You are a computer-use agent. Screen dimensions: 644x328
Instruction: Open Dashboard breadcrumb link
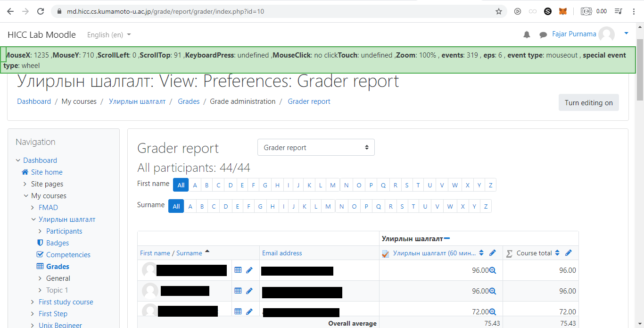(x=34, y=101)
